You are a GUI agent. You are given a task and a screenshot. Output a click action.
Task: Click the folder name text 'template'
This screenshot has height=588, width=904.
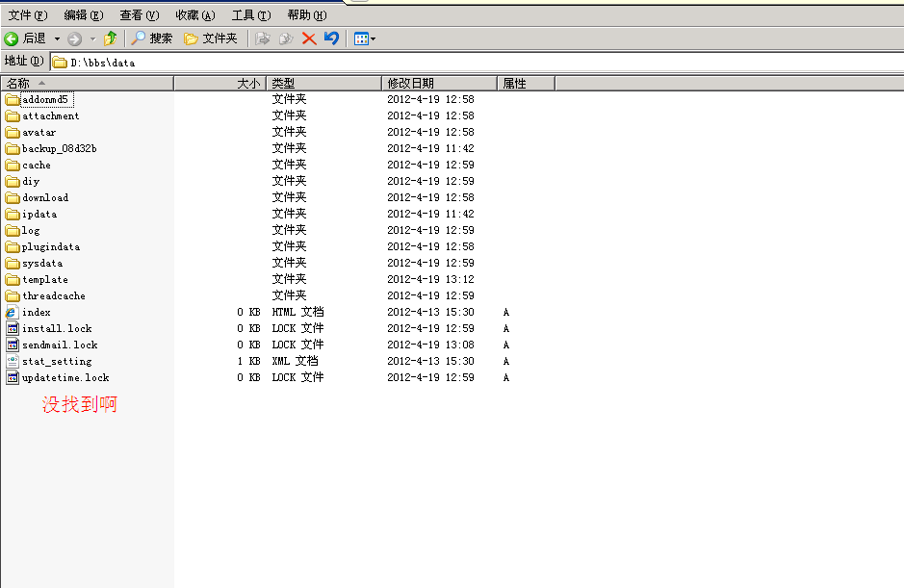(x=45, y=280)
